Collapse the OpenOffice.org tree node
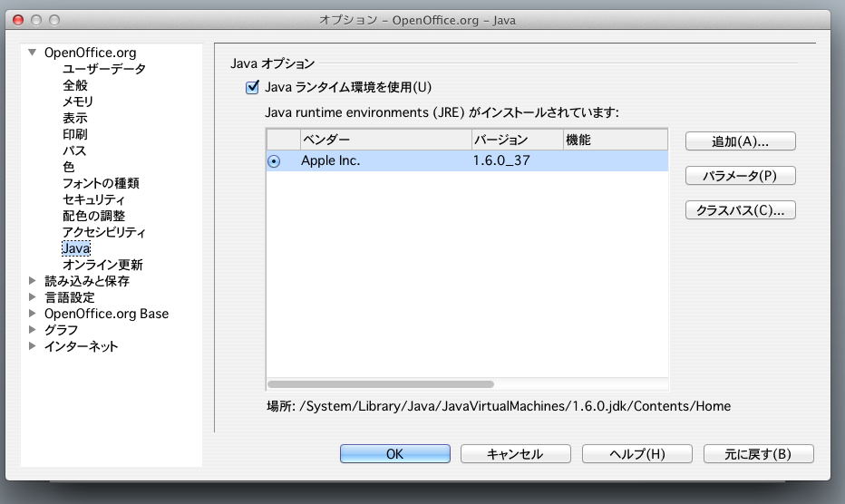 [33, 53]
